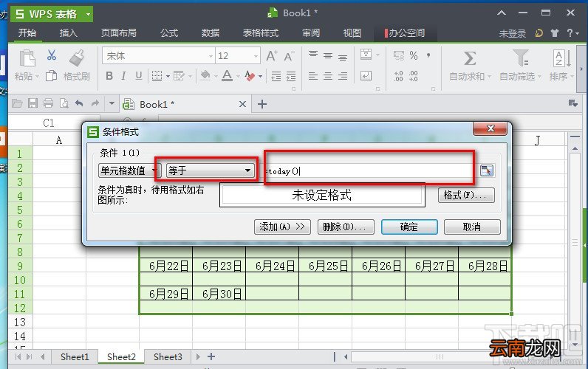Click the =today() formula input field
Viewport: 588px width, 369px height.
(x=369, y=171)
